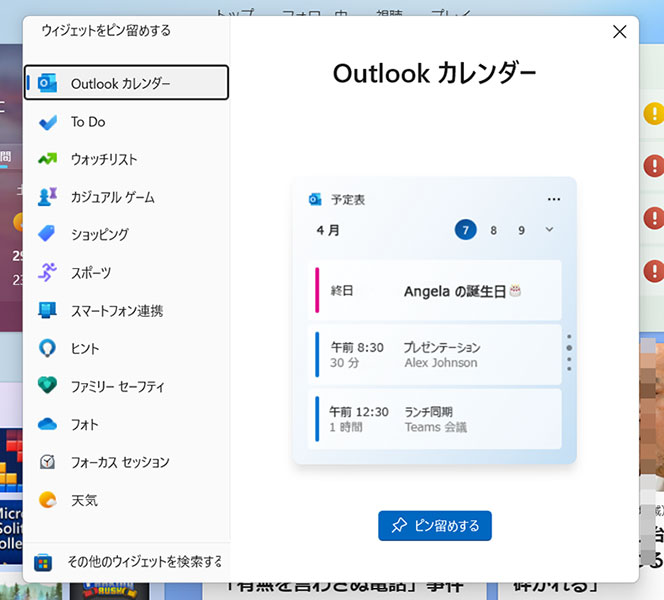Choose ウォッチリスト in the widget list

click(126, 159)
